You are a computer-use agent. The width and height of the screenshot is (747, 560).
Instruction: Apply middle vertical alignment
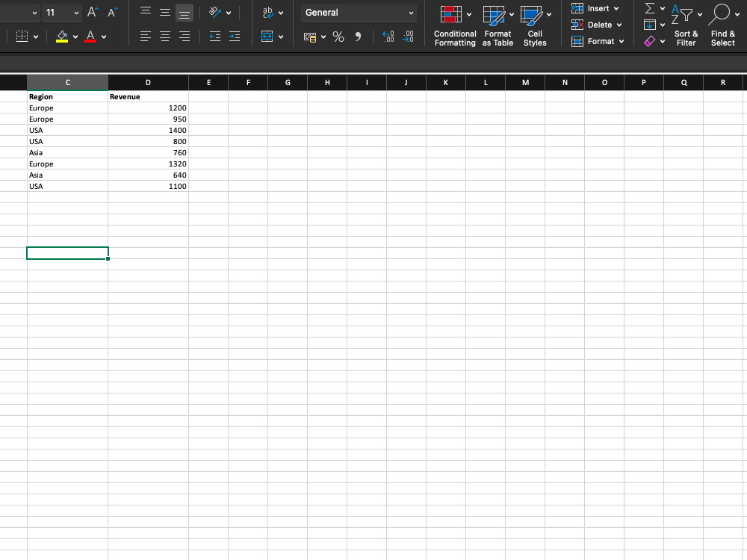[x=165, y=13]
